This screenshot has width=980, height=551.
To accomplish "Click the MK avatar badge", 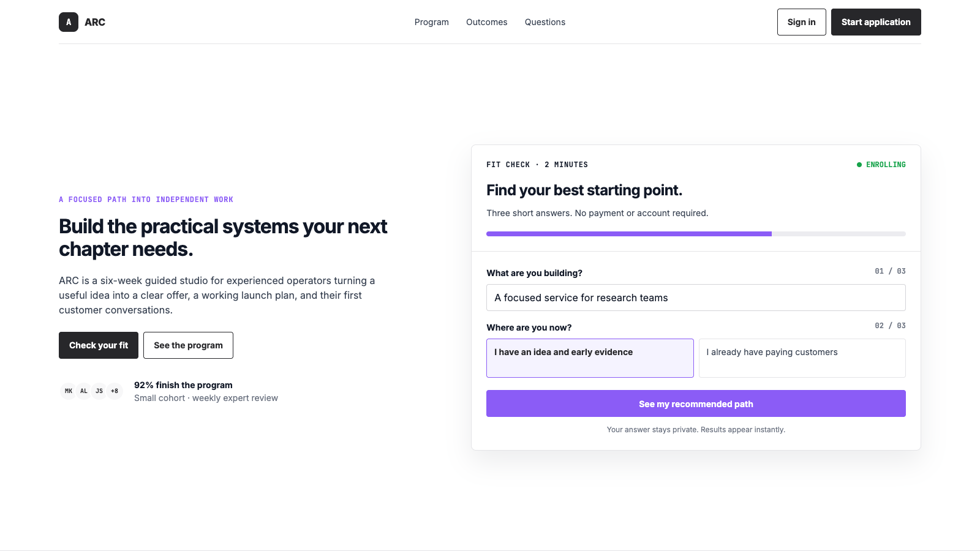I will [x=69, y=391].
